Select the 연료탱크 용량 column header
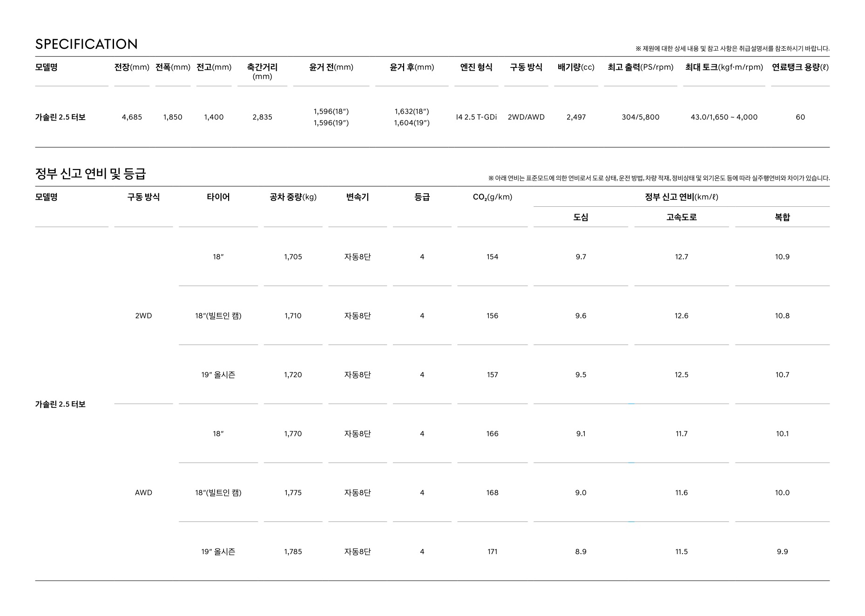Screen dimensions: 865x616 coord(800,68)
